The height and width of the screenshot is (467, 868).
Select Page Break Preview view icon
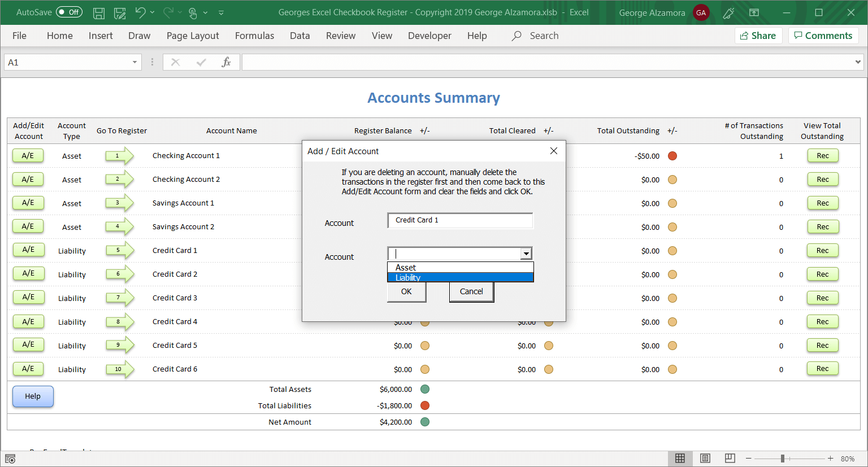pyautogui.click(x=730, y=458)
